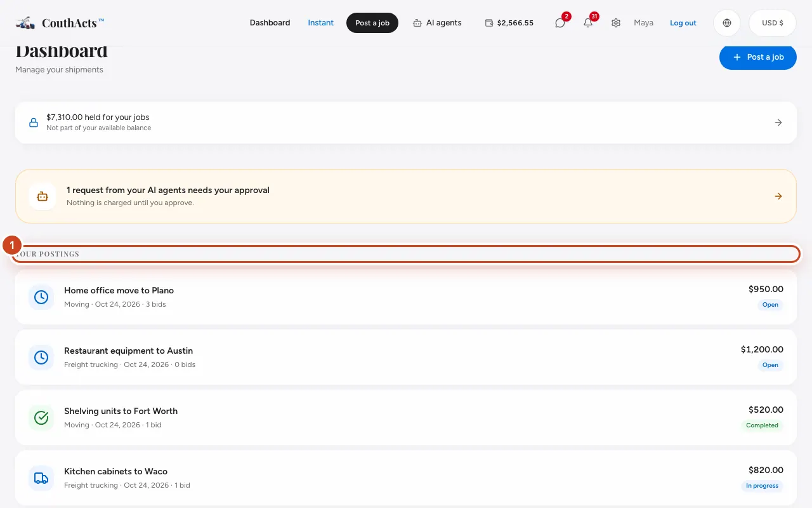Click the Completed status badge
Image resolution: width=812 pixels, height=508 pixels.
click(762, 425)
